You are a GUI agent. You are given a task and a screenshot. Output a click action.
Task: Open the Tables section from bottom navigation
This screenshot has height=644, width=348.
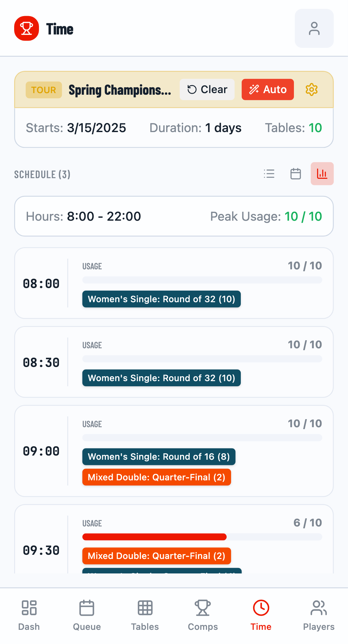click(x=145, y=615)
